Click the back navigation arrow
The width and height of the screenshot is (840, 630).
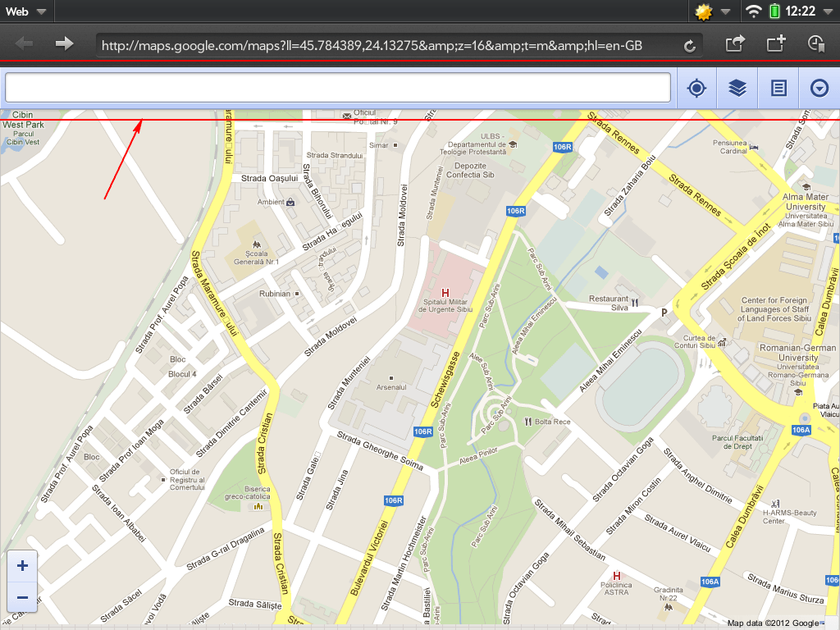point(22,45)
